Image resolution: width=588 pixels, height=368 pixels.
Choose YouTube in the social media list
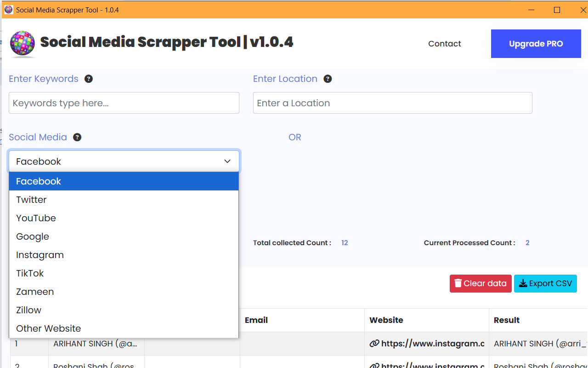(x=124, y=218)
